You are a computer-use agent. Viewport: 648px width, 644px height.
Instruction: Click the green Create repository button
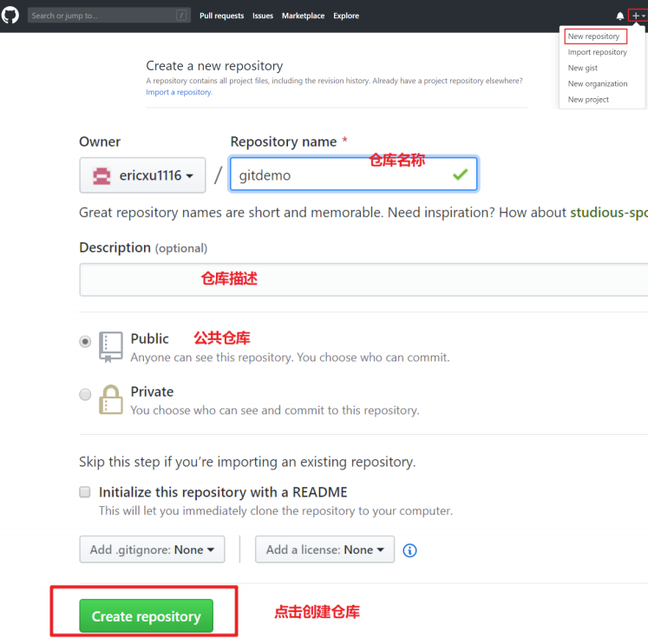(147, 616)
